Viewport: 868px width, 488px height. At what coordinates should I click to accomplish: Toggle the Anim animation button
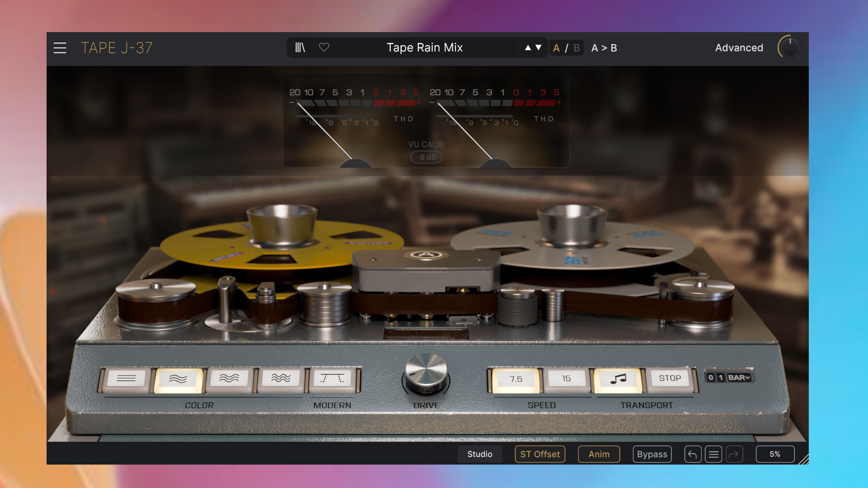point(599,454)
